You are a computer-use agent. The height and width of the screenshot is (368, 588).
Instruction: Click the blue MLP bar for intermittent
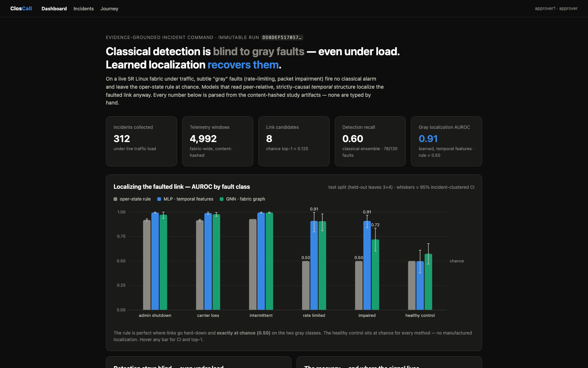[261, 261]
